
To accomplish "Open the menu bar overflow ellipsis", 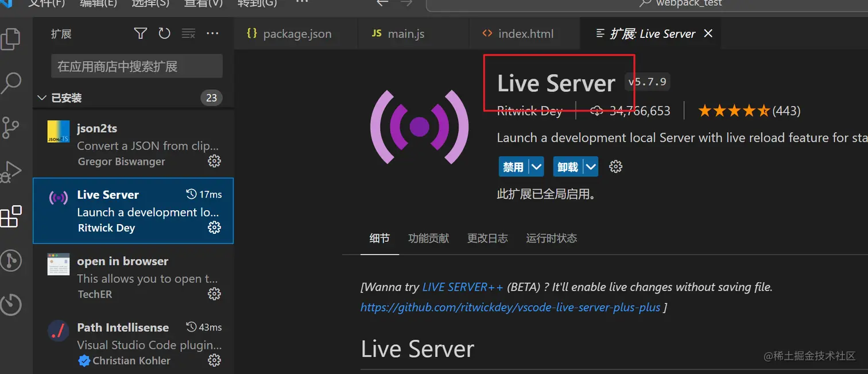I will click(301, 3).
